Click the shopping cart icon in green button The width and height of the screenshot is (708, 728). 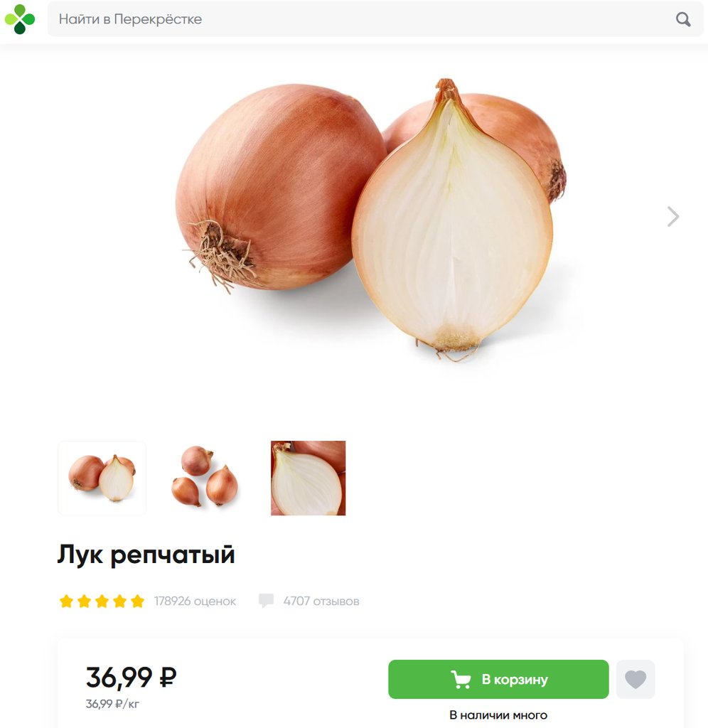click(x=461, y=679)
